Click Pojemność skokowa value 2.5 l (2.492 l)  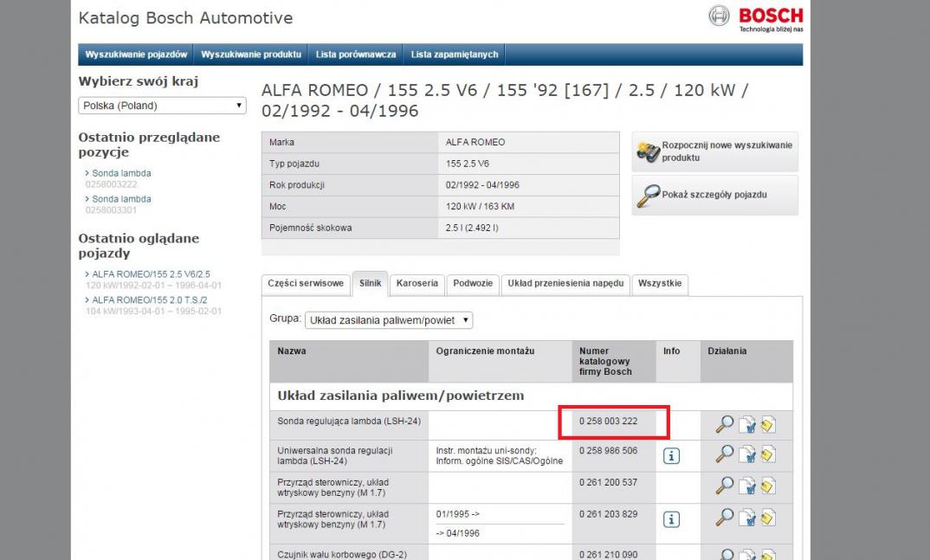472,229
